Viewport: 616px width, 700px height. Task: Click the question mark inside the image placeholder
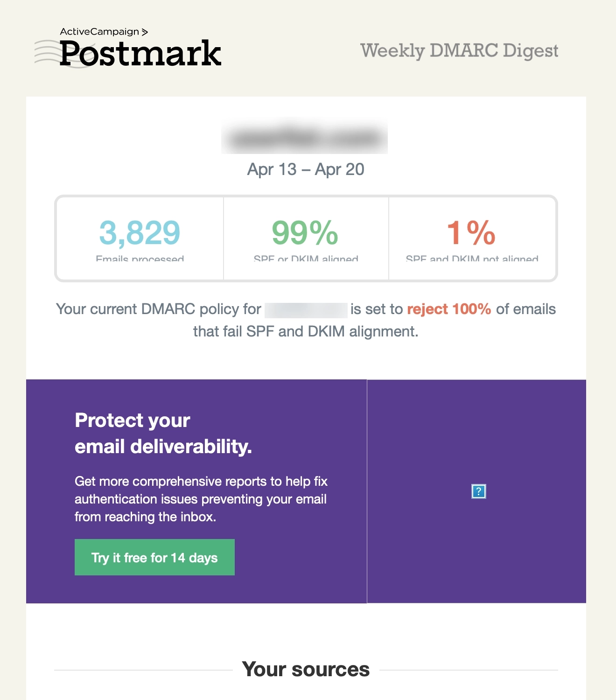click(x=479, y=492)
